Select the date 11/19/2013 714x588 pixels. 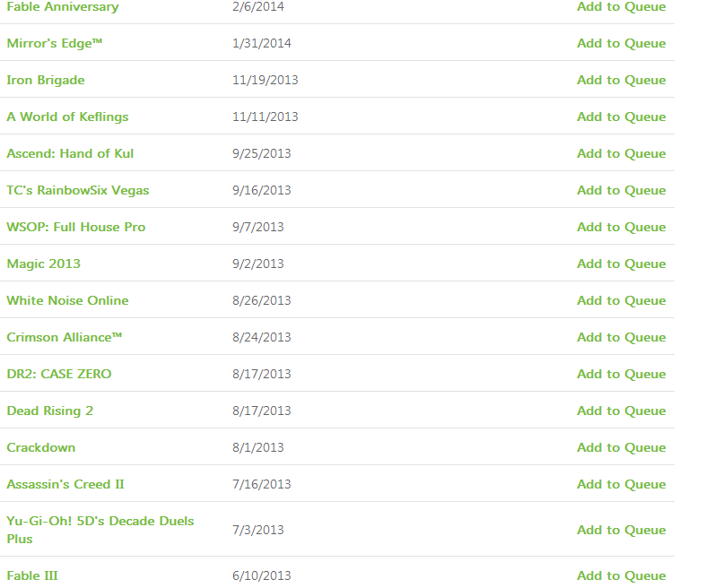266,80
